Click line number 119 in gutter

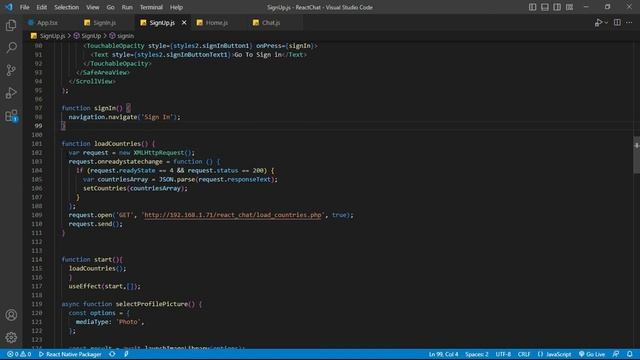[x=37, y=304]
